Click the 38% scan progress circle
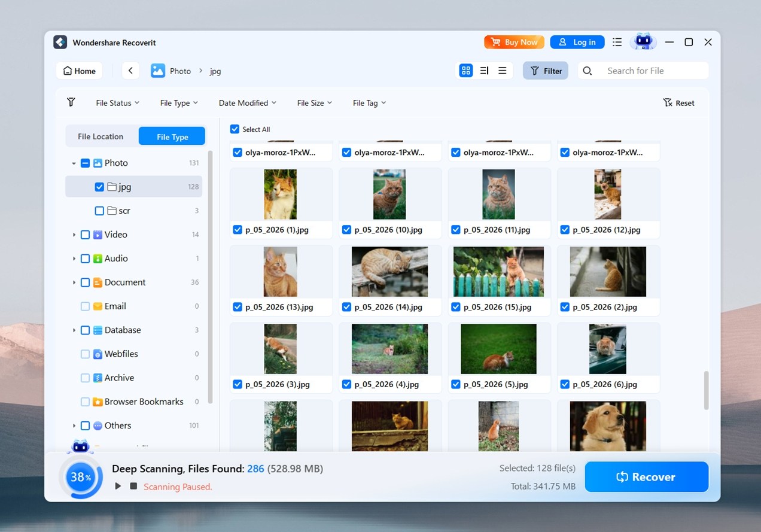Viewport: 761px width, 532px height. pyautogui.click(x=81, y=476)
